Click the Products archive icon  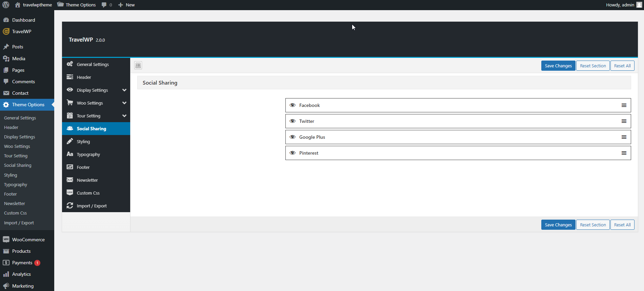(x=6, y=251)
